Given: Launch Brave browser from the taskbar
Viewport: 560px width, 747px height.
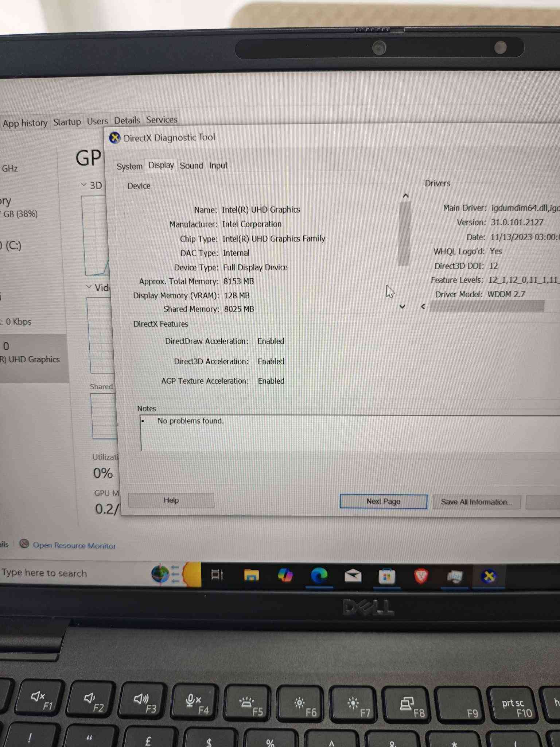Looking at the screenshot, I should (421, 576).
